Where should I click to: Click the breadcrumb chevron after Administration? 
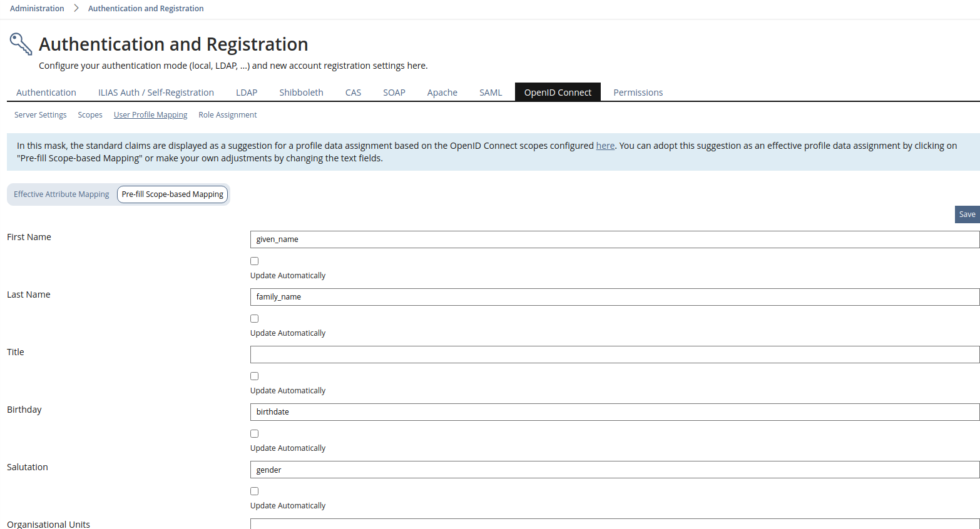click(76, 8)
